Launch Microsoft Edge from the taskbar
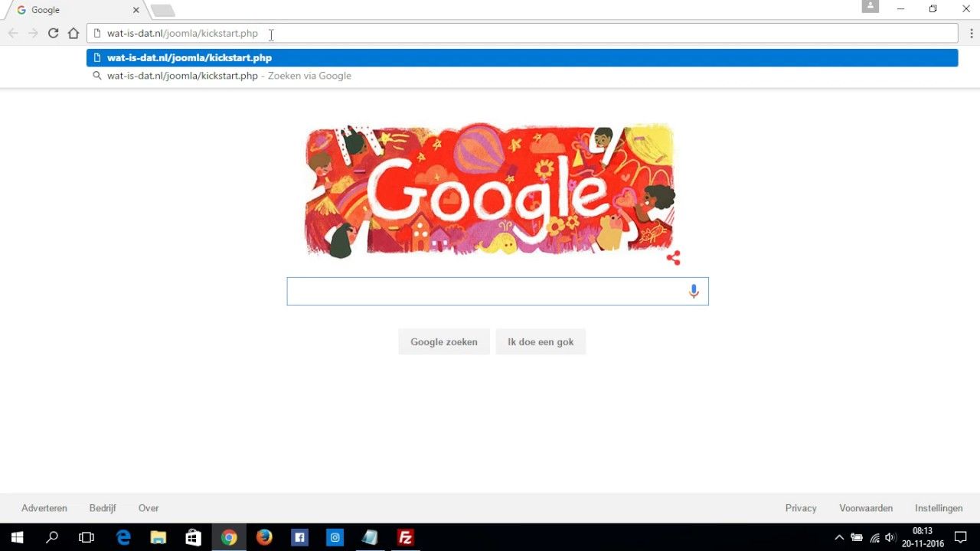 tap(123, 537)
